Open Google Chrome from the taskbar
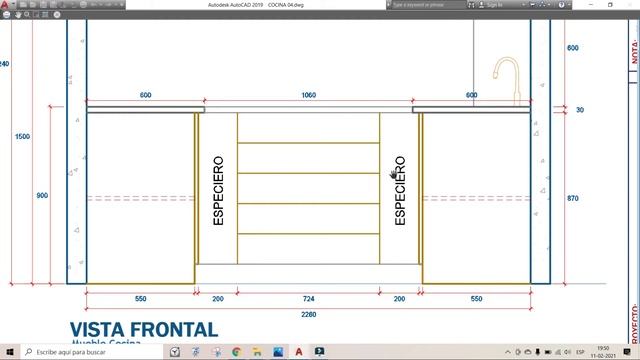640x360 pixels. coord(237,352)
